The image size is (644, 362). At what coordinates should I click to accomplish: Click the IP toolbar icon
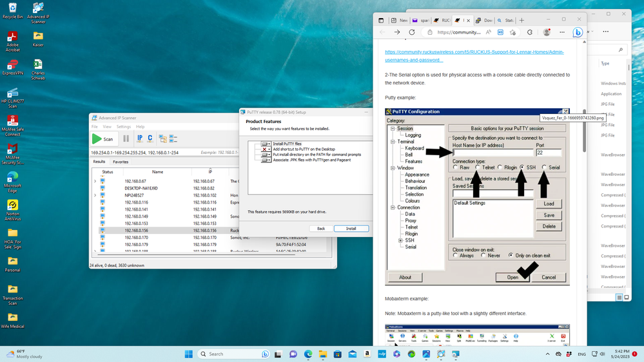139,138
